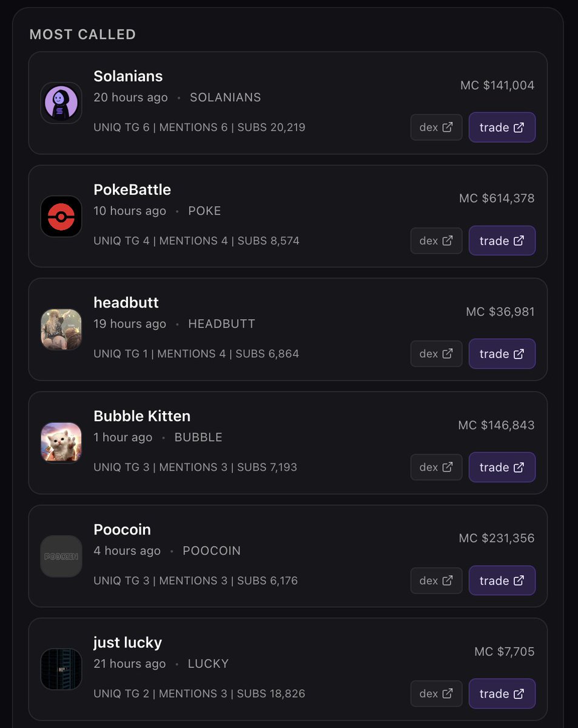578x728 pixels.
Task: Trade the POKE token
Action: click(502, 241)
